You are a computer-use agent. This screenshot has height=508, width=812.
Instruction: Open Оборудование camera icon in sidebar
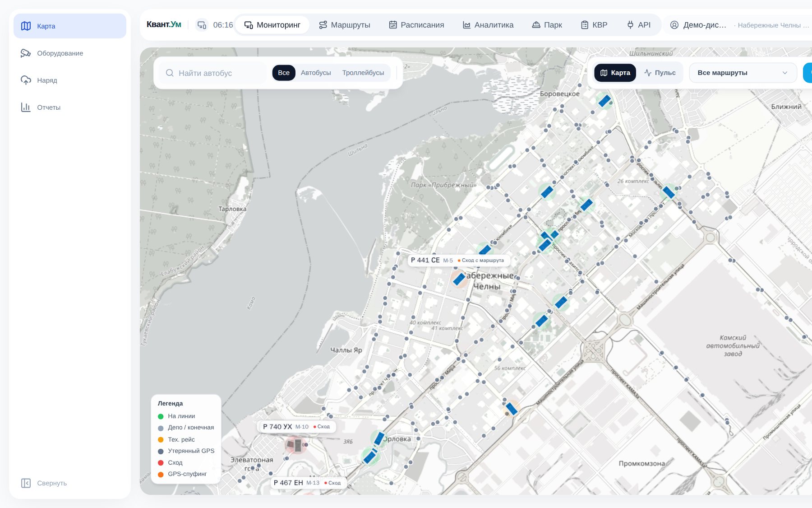point(26,53)
